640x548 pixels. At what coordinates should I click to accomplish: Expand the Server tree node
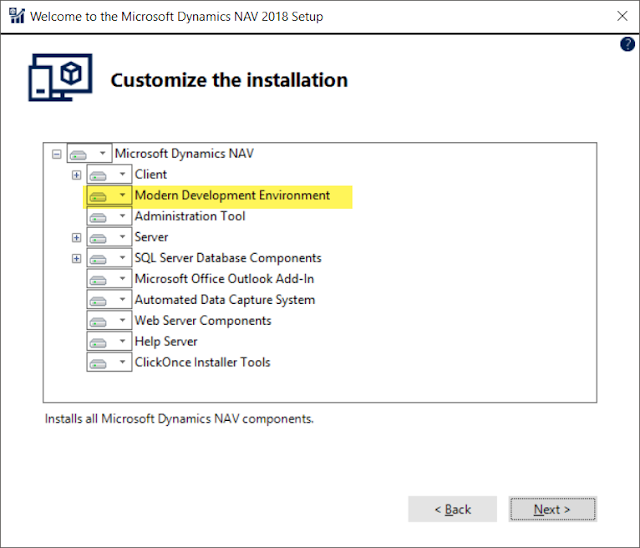pyautogui.click(x=76, y=237)
